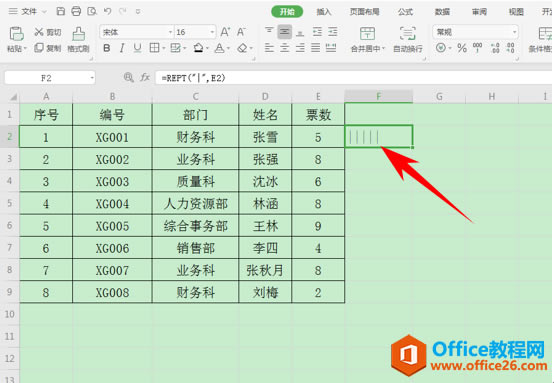Switch to the 数据 ribbon tab
The height and width of the screenshot is (383, 554).
pos(442,12)
